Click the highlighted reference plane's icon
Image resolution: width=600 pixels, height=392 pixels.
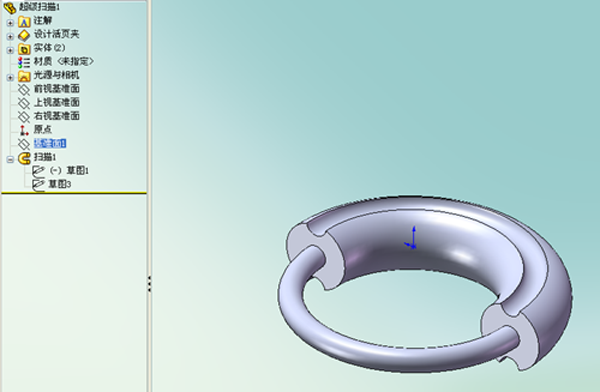24,144
